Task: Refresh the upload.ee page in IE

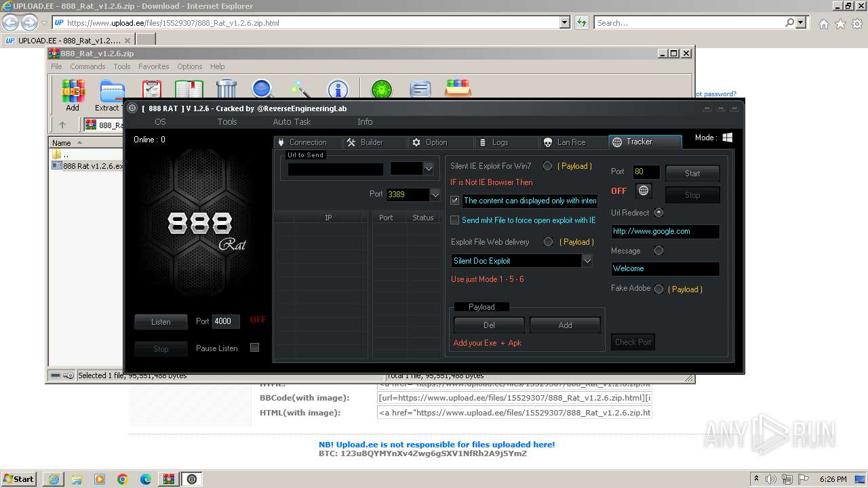Action: (x=581, y=22)
